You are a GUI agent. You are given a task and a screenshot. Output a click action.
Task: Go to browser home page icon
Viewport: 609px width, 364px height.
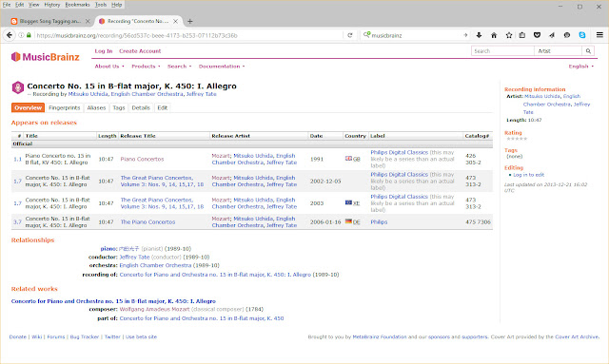point(494,35)
